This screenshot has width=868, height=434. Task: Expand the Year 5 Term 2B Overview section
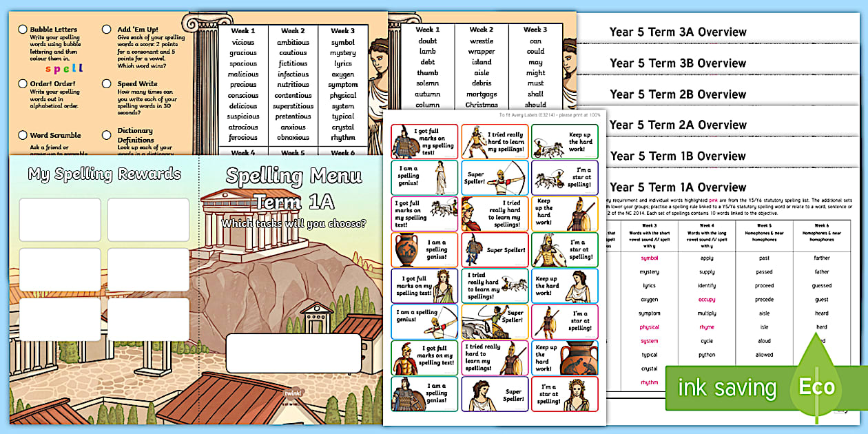[x=679, y=94]
